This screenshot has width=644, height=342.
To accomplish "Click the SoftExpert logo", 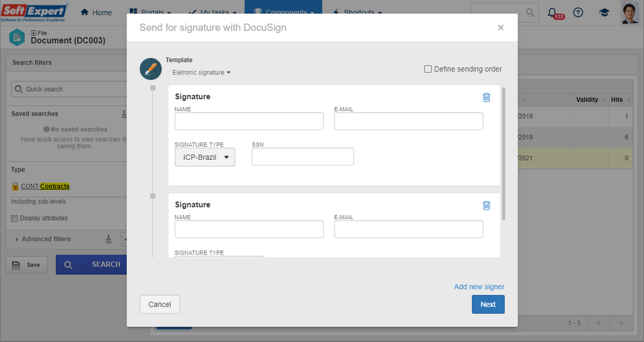I will [x=34, y=12].
